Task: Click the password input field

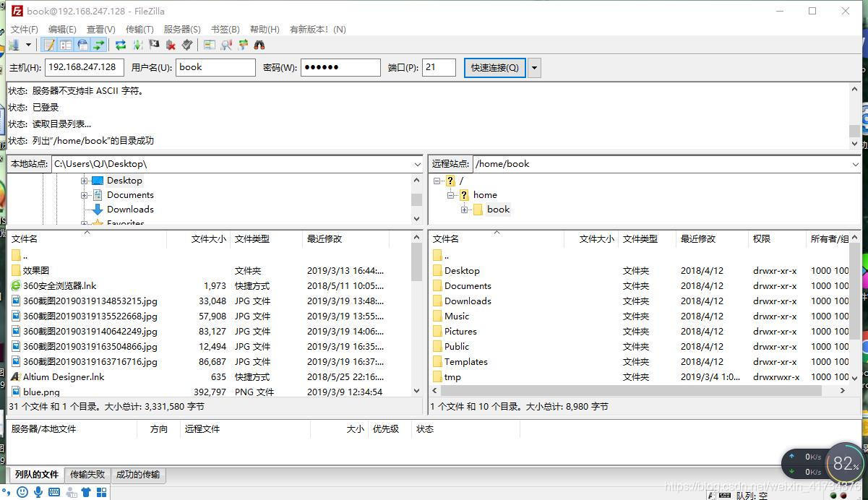Action: [x=340, y=67]
